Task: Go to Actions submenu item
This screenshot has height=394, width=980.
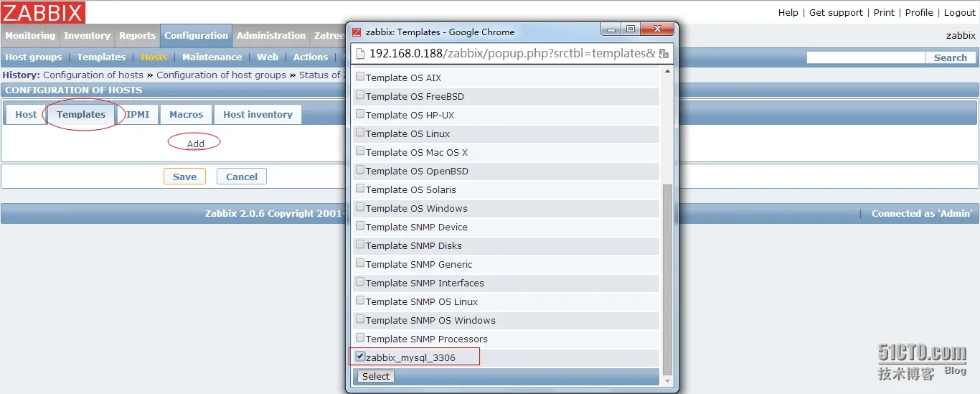Action: 311,57
